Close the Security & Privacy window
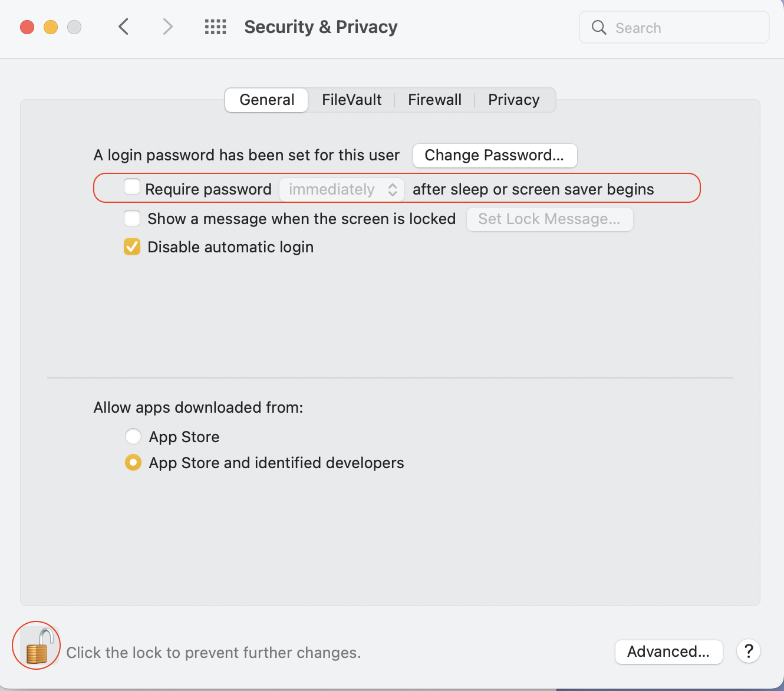Screen dimensions: 784x691 pyautogui.click(x=27, y=27)
